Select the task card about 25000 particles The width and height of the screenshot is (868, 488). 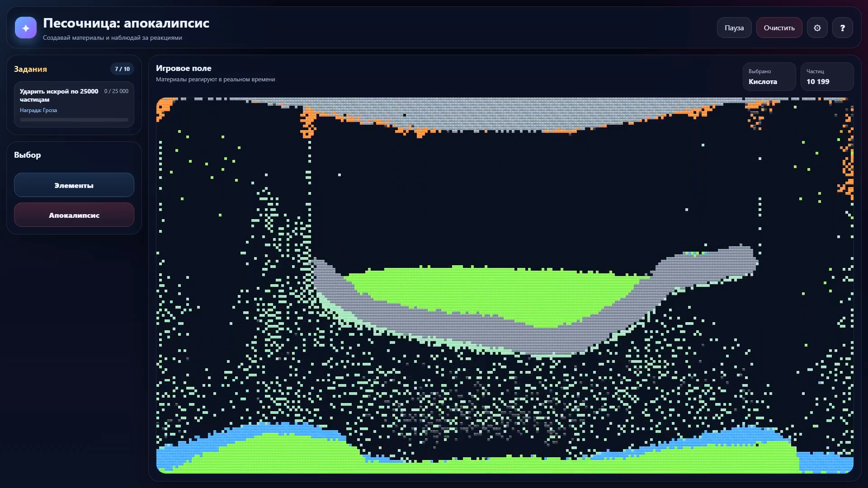[x=74, y=104]
